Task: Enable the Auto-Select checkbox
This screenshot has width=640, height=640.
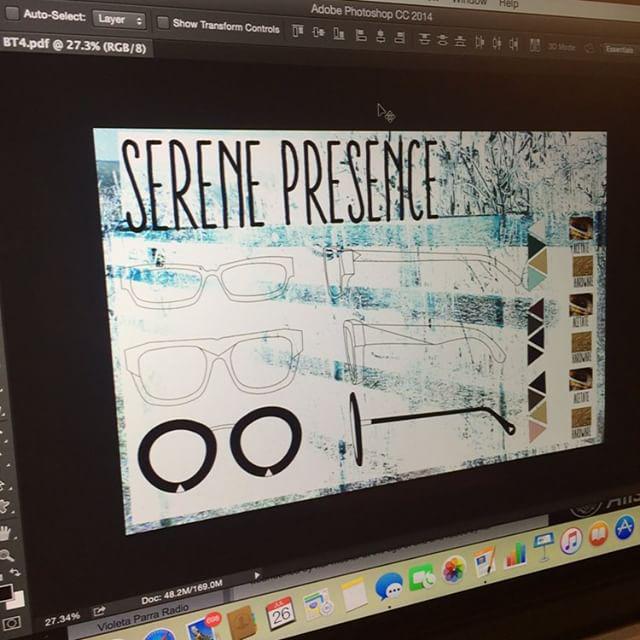Action: click(12, 13)
